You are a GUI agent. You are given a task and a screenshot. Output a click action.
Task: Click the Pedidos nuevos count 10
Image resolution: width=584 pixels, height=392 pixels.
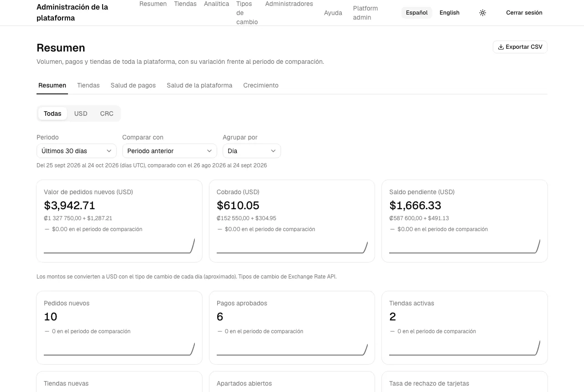click(51, 317)
